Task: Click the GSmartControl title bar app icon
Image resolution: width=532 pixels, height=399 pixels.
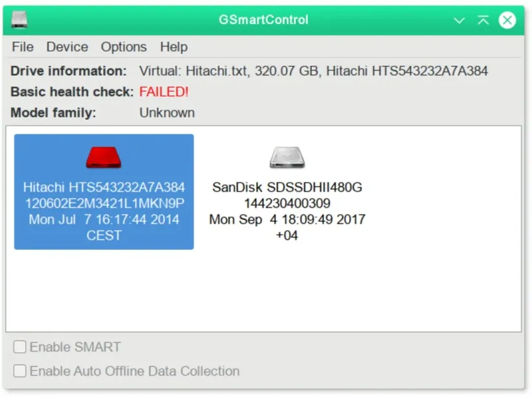Action: 19,20
